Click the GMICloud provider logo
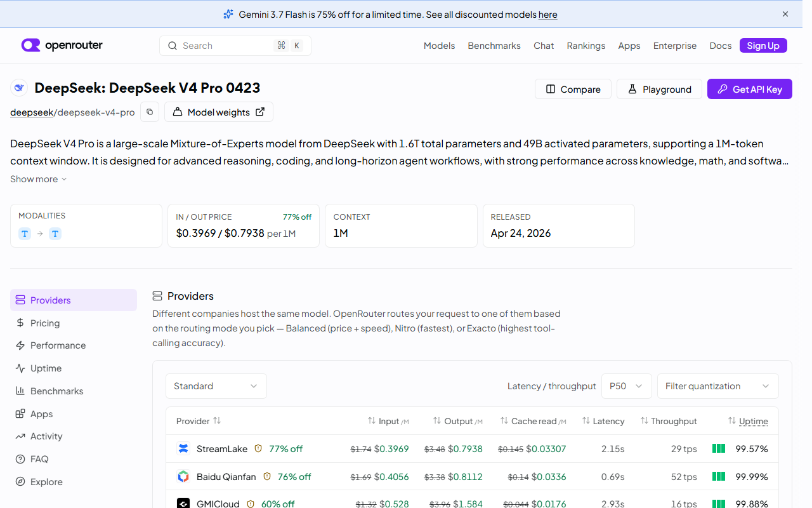The image size is (812, 508). pos(183,504)
